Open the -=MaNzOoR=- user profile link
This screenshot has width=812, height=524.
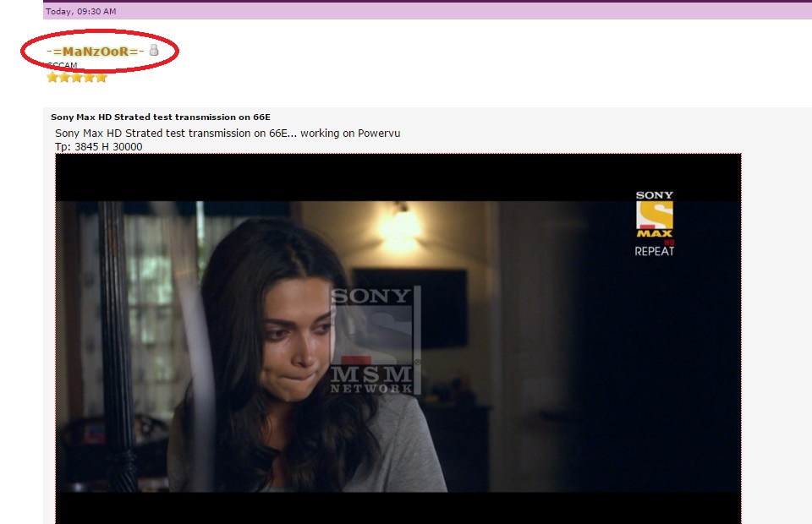click(x=96, y=52)
